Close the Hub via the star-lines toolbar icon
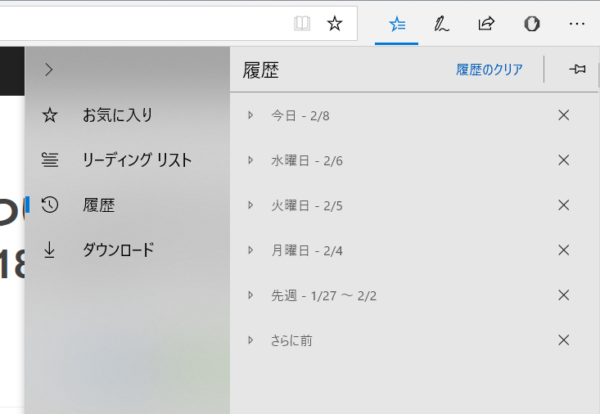This screenshot has width=600, height=414. [397, 24]
